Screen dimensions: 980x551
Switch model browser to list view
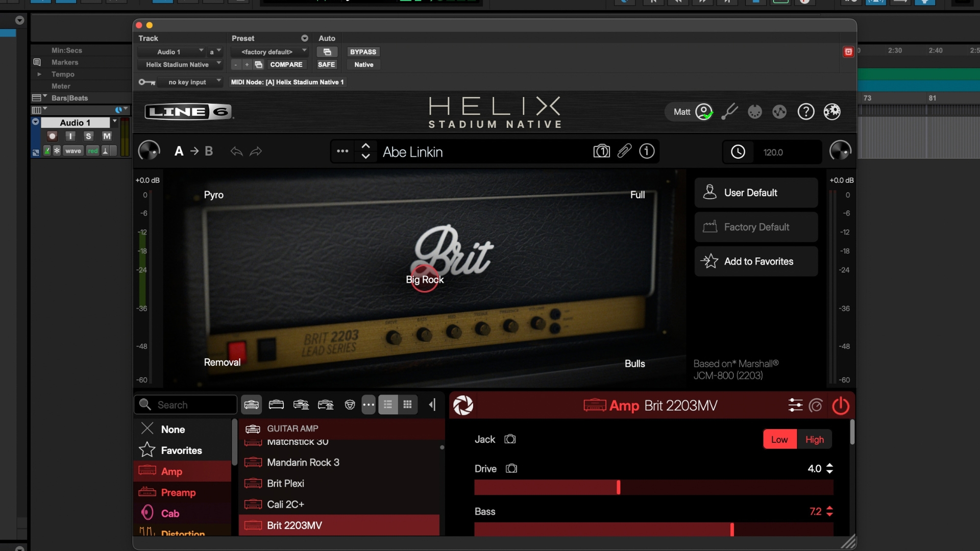[x=388, y=405]
